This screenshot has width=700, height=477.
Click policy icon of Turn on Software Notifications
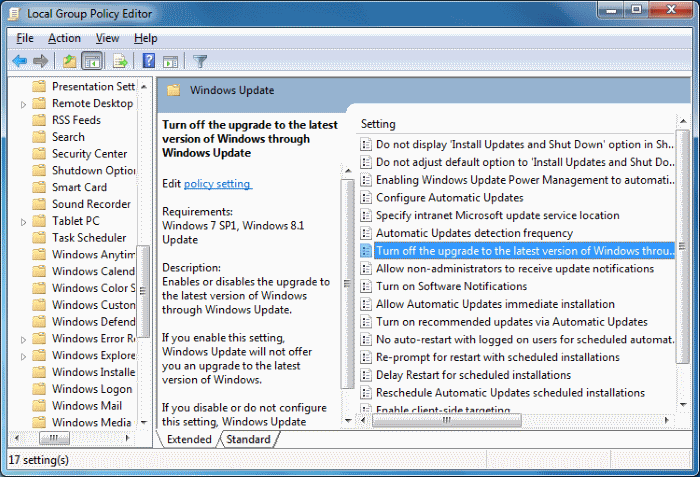tap(366, 286)
